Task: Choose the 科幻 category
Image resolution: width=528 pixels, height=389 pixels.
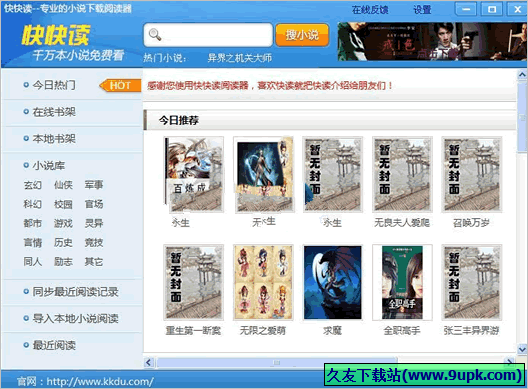Action: coord(33,204)
